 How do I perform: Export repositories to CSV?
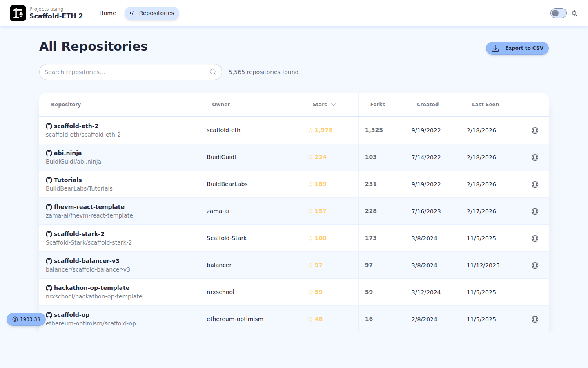pos(517,48)
